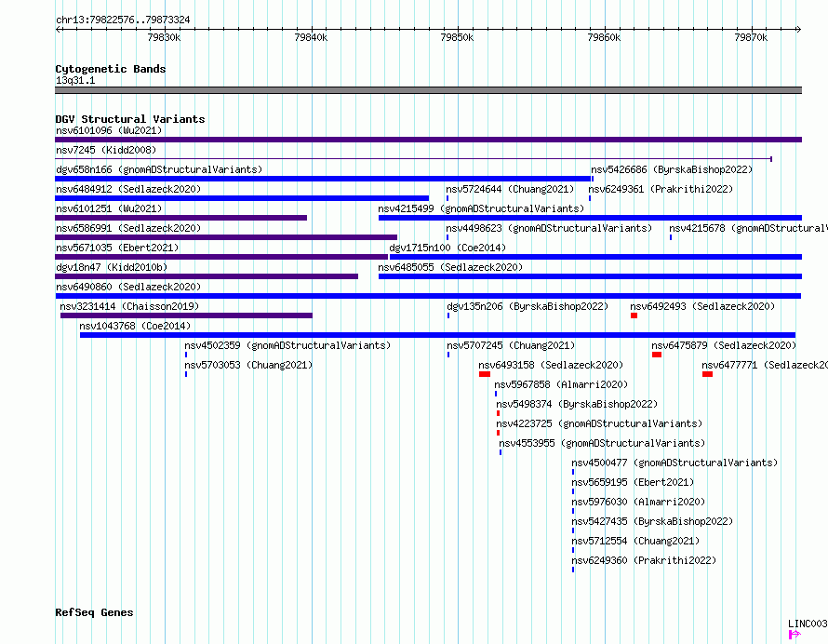Click nsv5498374 (ByrskaBishop2022) label
Viewport: 828px width, 644px height.
coord(577,404)
